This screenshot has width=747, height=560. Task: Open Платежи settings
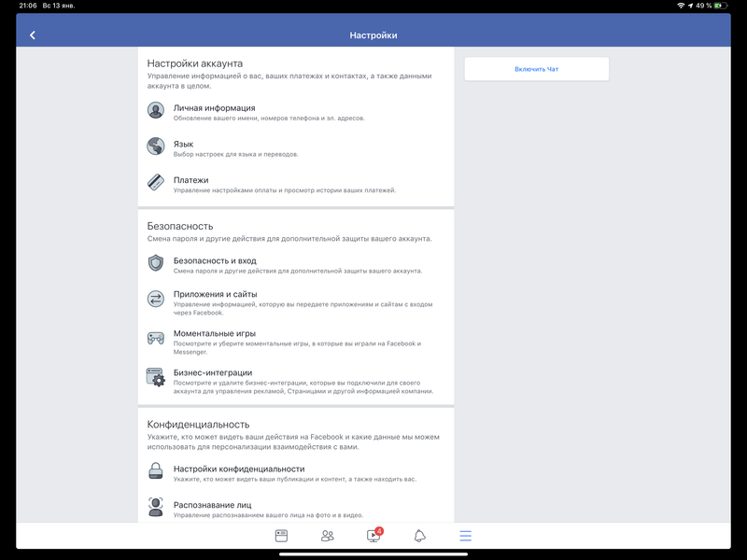(296, 183)
